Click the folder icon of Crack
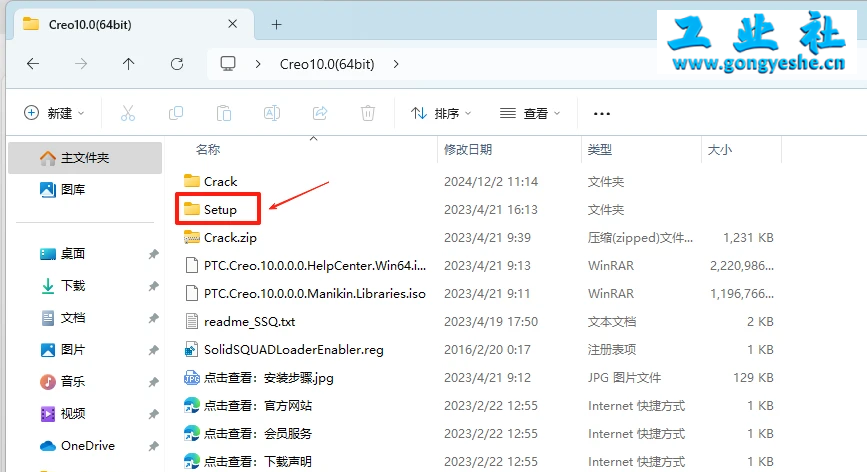The height and width of the screenshot is (472, 867). pos(191,181)
